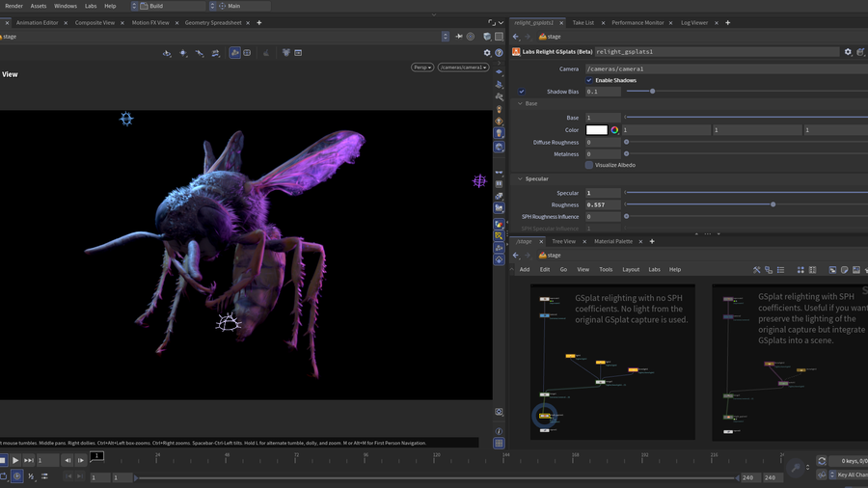Add a new pane tab next to Geometry Spreadsheet
This screenshot has height=488, width=868.
point(259,23)
